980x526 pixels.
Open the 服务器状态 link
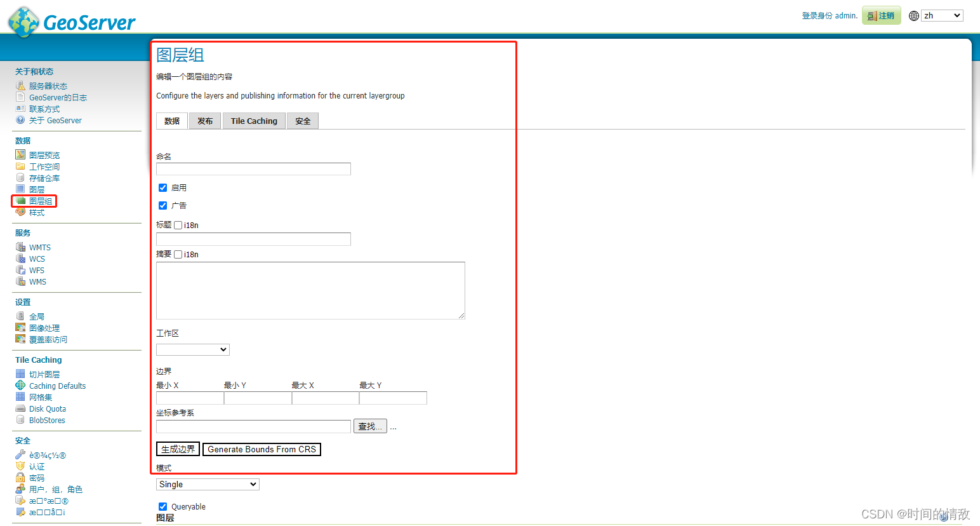pyautogui.click(x=48, y=86)
